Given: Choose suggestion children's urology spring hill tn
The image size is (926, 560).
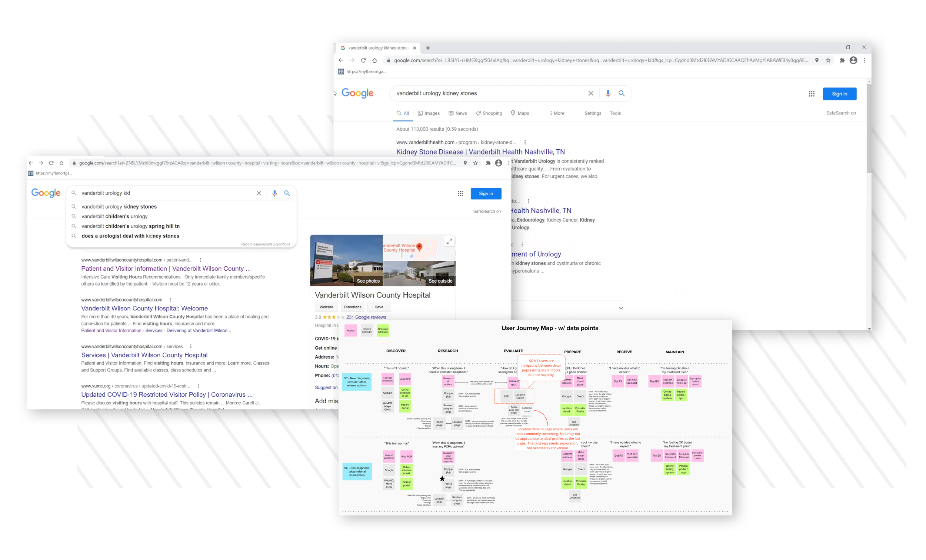Looking at the screenshot, I should (130, 226).
